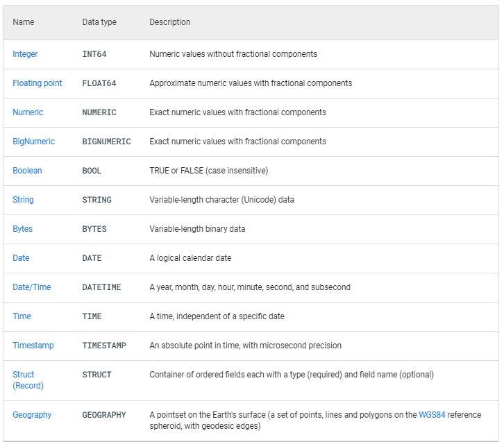Click the Time link below Date/Time
Viewport: 504px width, 442px height.
tap(22, 316)
